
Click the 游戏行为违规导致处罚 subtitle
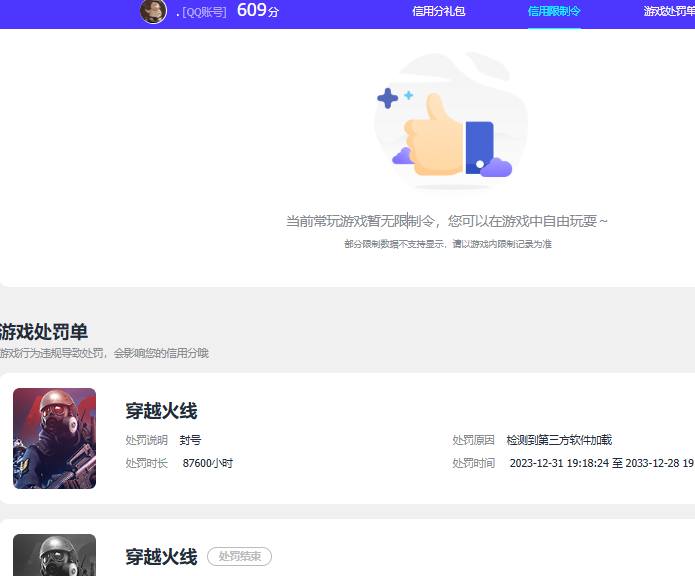[x=104, y=353]
